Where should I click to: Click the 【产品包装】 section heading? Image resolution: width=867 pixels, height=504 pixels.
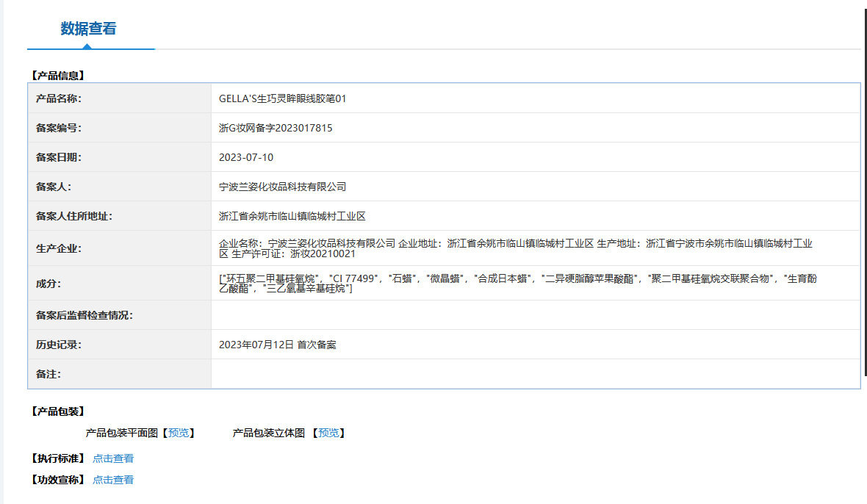(57, 411)
